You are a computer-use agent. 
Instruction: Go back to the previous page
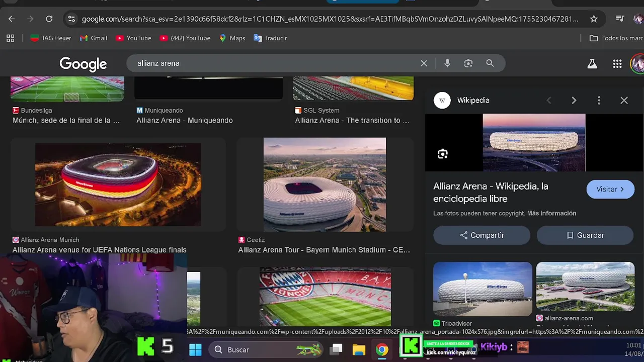tap(12, 19)
